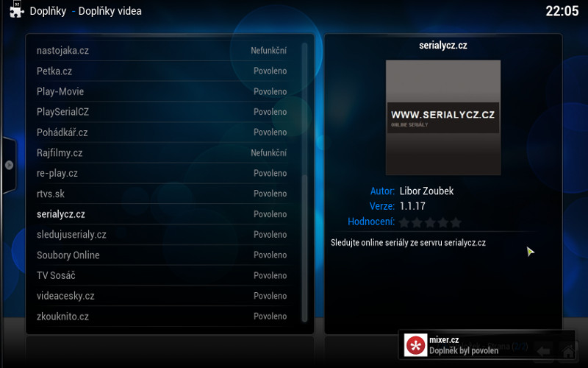Image resolution: width=588 pixels, height=368 pixels.
Task: Open the Play-Movie add-on
Action: pyautogui.click(x=162, y=91)
